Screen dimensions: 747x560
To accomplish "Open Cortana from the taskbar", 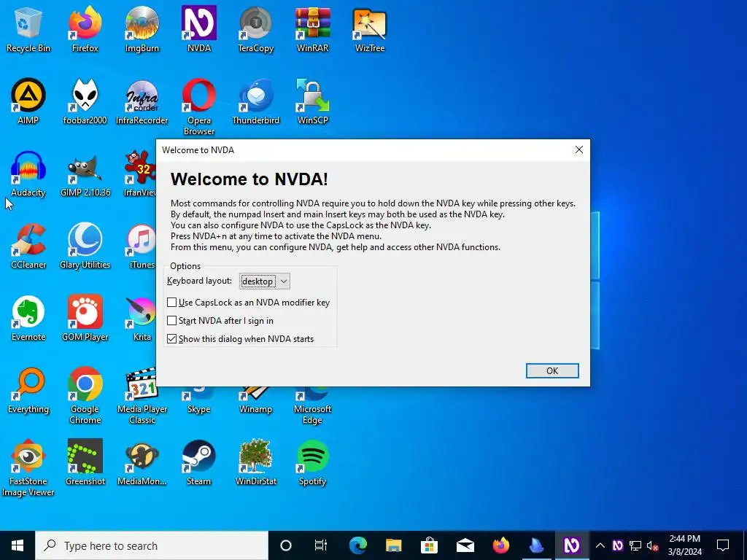I will click(286, 545).
